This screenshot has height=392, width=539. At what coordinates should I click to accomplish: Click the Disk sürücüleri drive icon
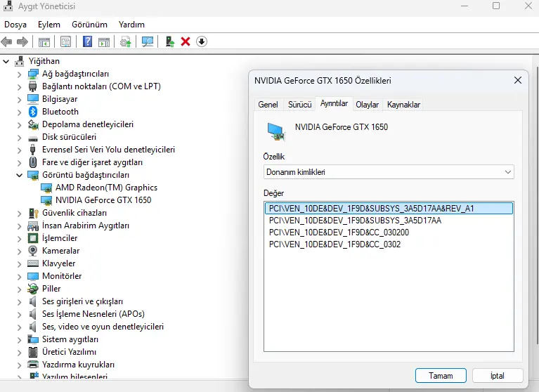click(x=33, y=138)
